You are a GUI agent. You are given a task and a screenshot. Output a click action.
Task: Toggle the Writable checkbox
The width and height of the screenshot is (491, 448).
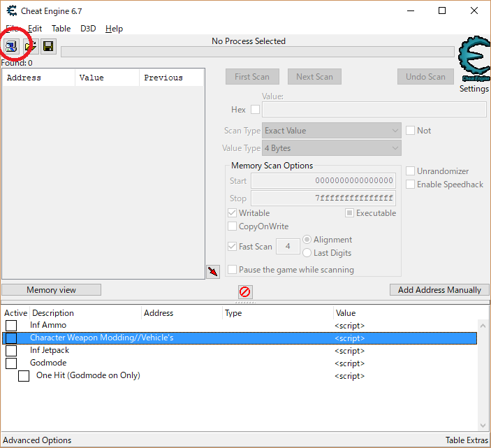232,213
